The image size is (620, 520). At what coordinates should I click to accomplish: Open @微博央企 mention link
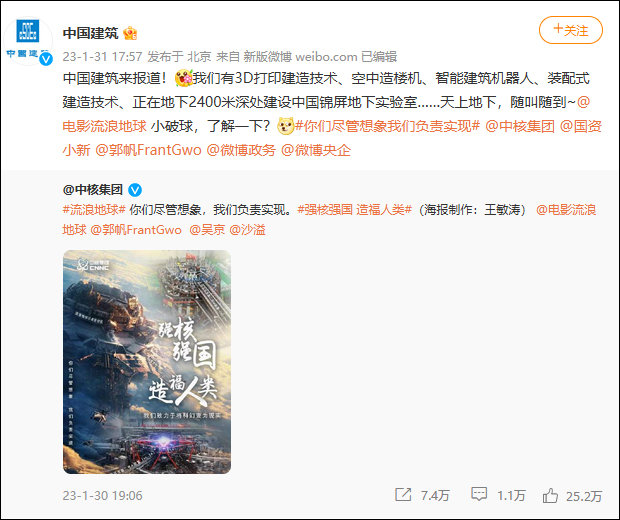coord(316,150)
